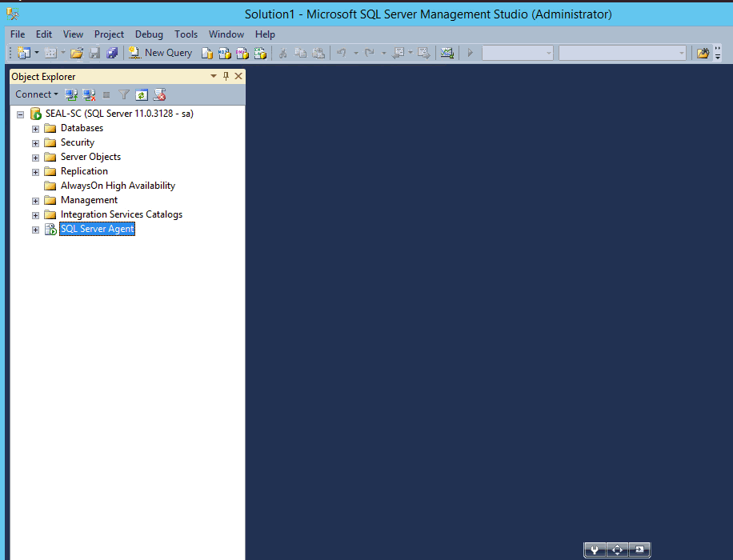Expand Integration Services Catalogs node
733x560 pixels.
click(35, 215)
